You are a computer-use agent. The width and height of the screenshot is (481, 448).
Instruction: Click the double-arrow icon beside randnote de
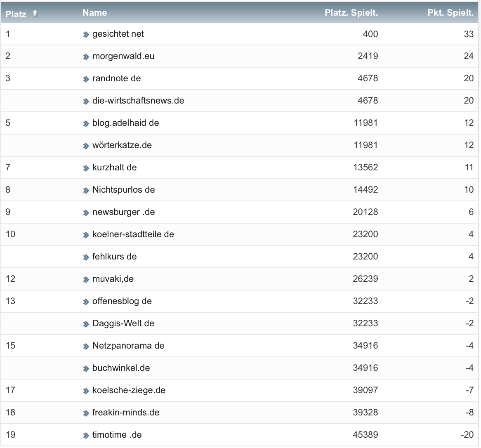(86, 79)
